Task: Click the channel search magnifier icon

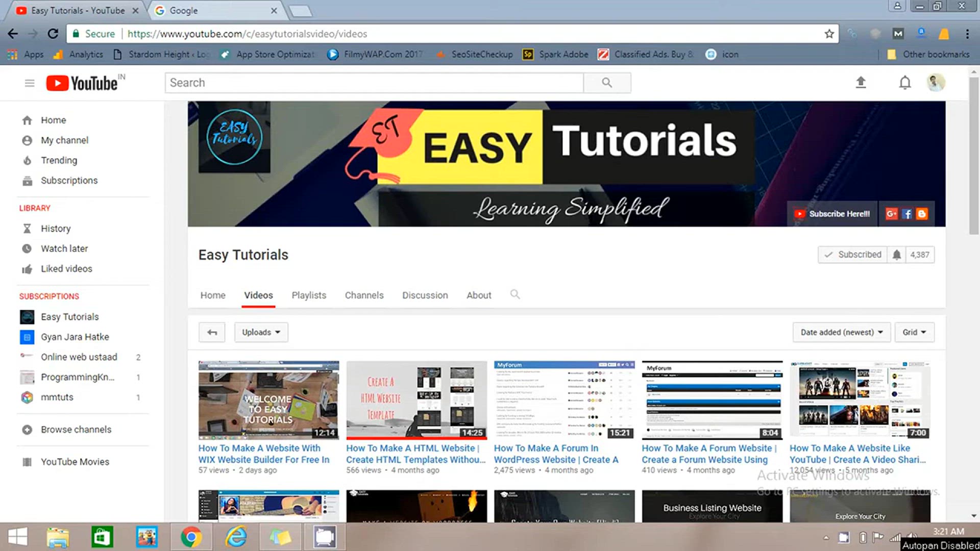Action: [515, 294]
